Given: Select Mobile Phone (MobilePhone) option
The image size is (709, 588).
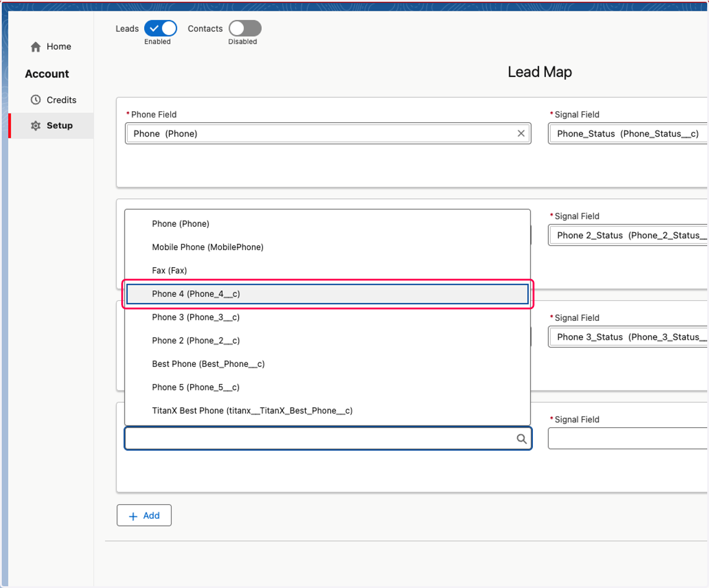Looking at the screenshot, I should click(x=327, y=247).
